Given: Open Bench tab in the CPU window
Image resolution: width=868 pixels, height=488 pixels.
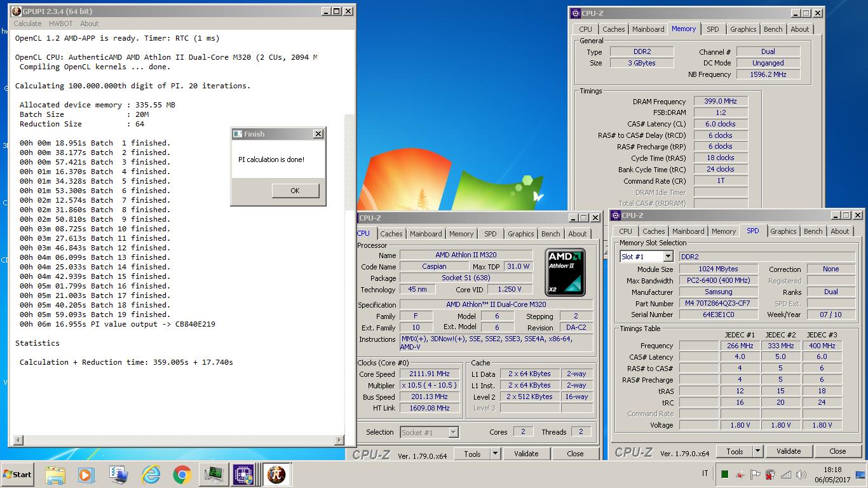Looking at the screenshot, I should (551, 234).
